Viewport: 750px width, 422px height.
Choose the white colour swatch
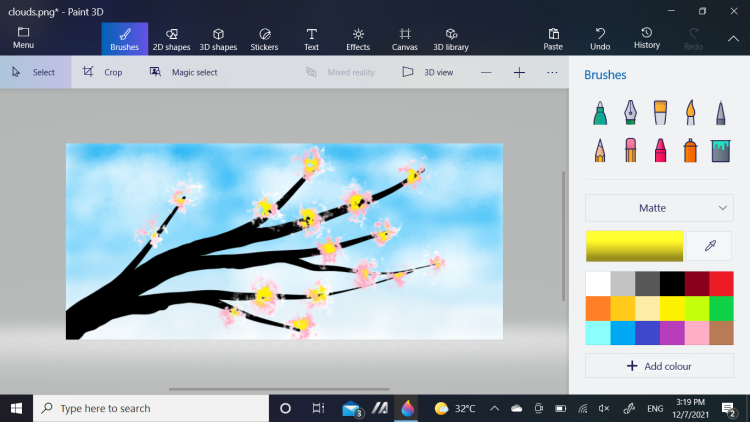point(598,284)
